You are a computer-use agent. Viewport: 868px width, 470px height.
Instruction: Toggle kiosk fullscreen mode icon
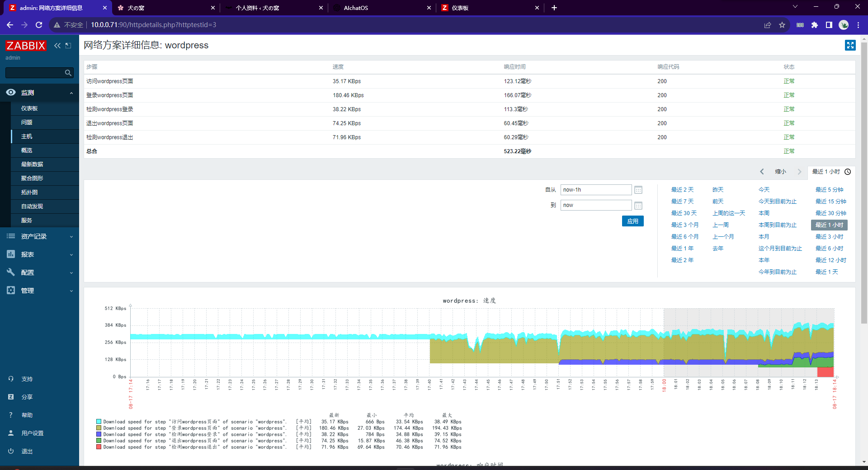point(850,45)
